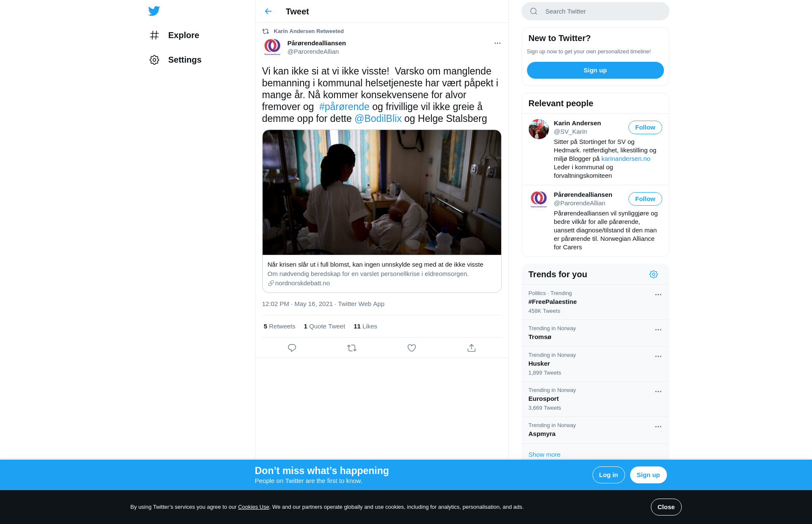
Task: Open Trends settings gear icon
Action: pos(653,274)
